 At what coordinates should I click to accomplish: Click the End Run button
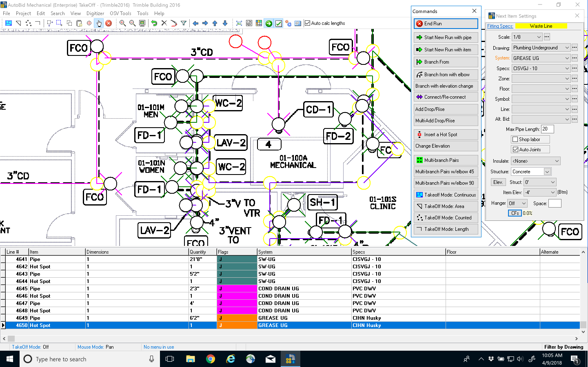(x=446, y=24)
